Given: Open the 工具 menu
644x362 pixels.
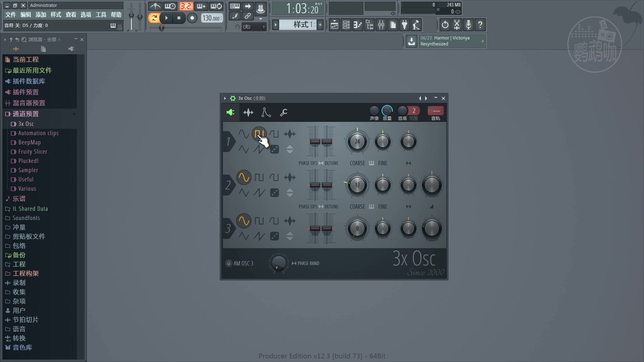Looking at the screenshot, I should tap(101, 14).
